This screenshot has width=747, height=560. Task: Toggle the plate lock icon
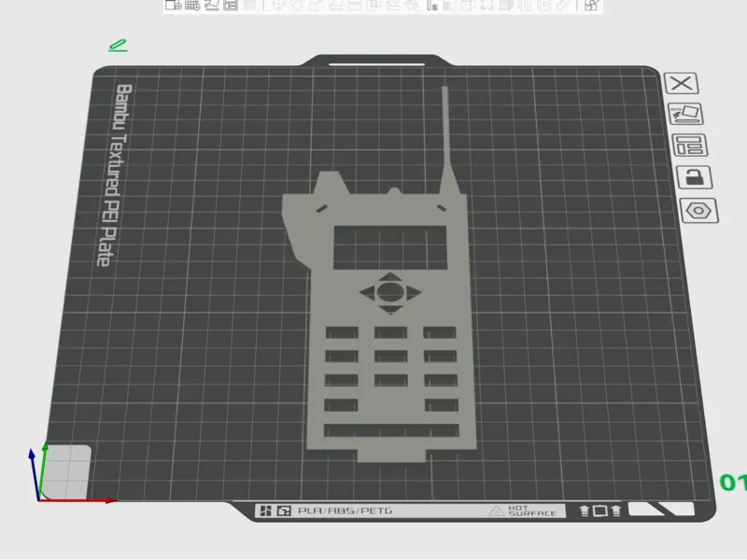click(695, 177)
